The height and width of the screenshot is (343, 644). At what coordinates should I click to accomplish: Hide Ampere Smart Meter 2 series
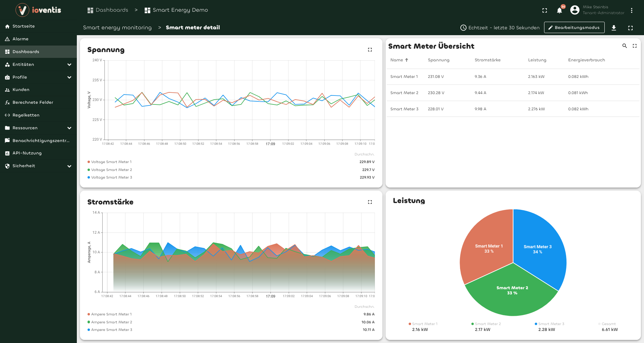click(111, 322)
